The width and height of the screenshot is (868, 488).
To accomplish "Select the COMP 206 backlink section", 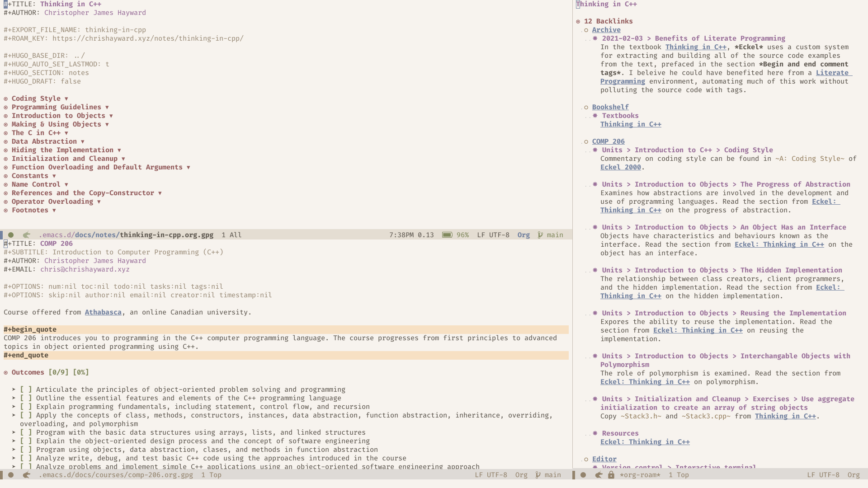I will 608,141.
